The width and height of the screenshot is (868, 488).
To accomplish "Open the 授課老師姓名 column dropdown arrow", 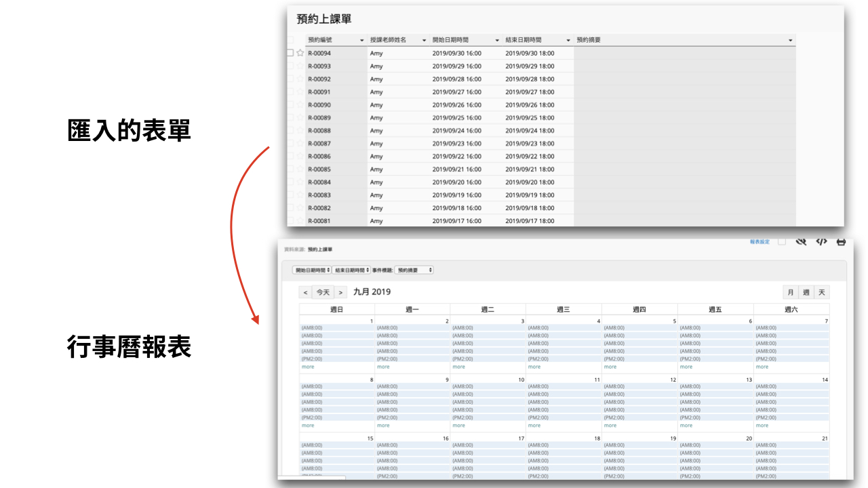I will 425,41.
